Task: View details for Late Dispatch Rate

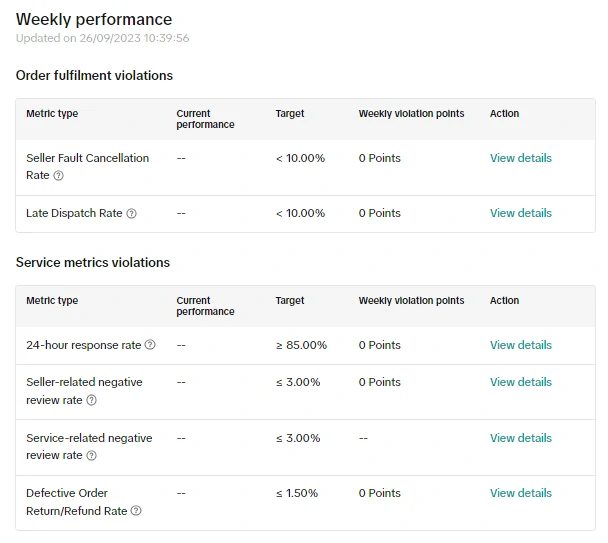Action: 520,213
